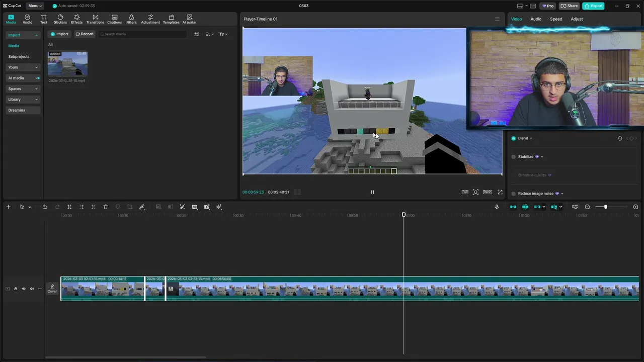Click the add track plus icon
644x362 pixels.
(x=8, y=207)
